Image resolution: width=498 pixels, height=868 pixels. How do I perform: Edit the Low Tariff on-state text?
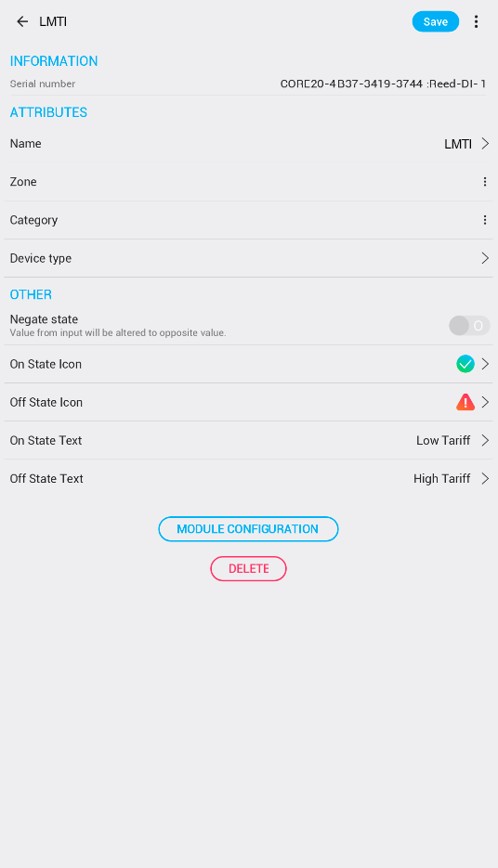point(443,440)
